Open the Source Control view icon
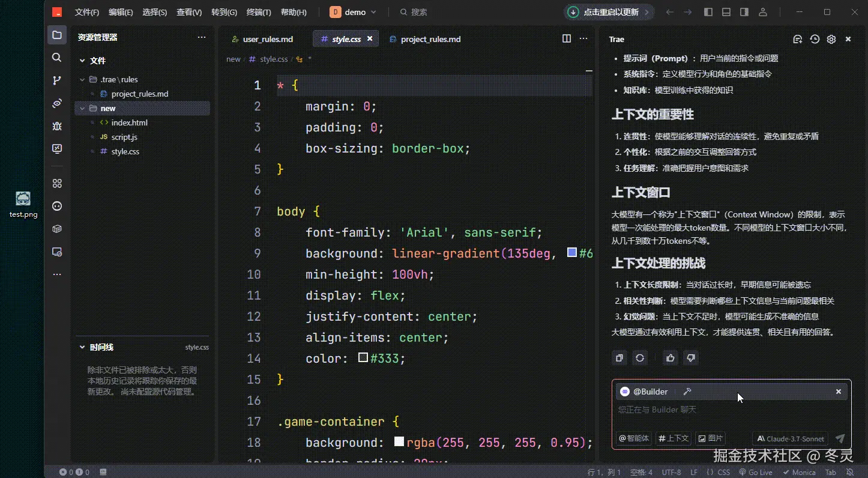868x478 pixels. (57, 80)
